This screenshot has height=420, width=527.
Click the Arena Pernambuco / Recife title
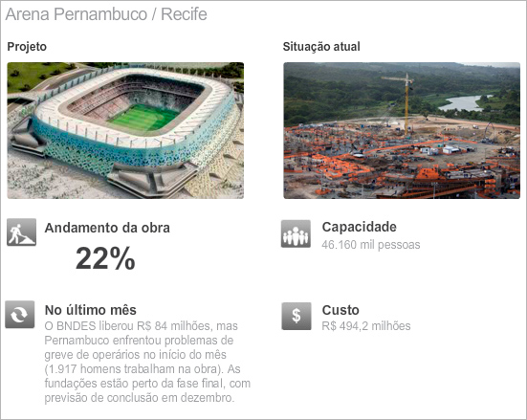tap(106, 14)
